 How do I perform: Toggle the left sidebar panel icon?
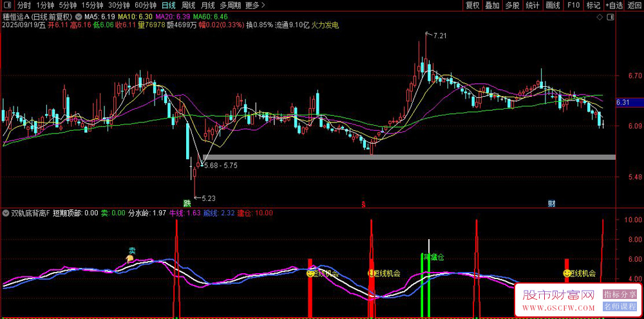point(8,5)
